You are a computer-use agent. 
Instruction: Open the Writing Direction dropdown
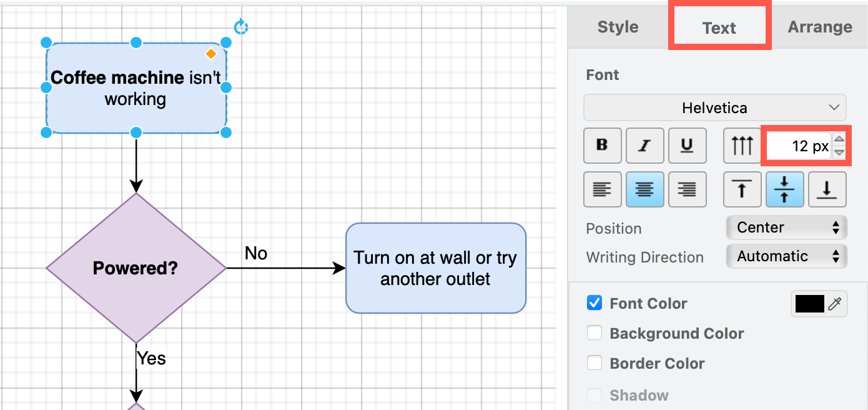(x=786, y=256)
